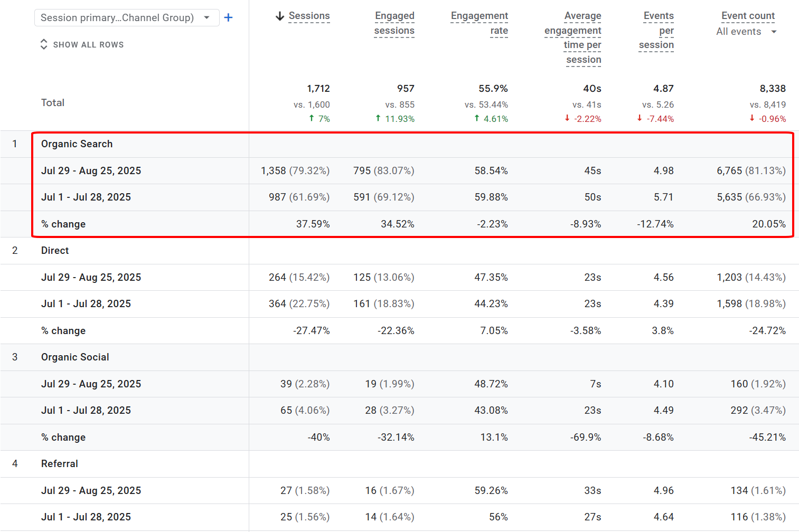
Task: Click Average engagement time per session header
Action: click(x=574, y=37)
